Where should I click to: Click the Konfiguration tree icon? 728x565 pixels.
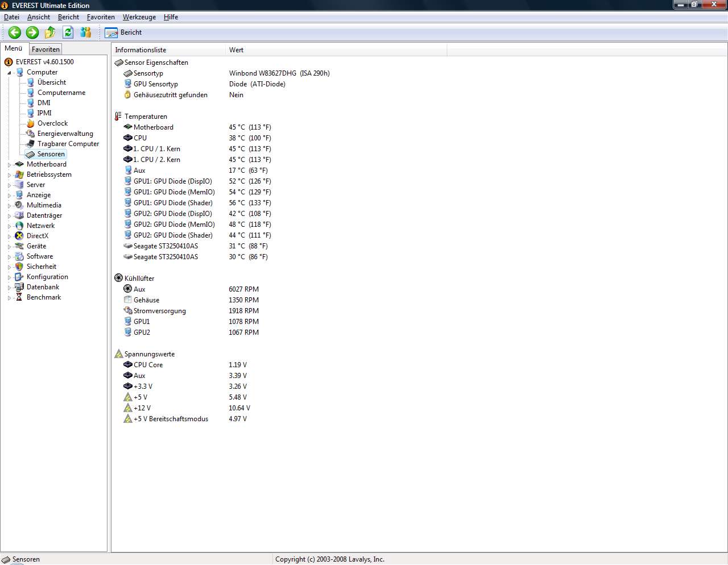pos(19,277)
